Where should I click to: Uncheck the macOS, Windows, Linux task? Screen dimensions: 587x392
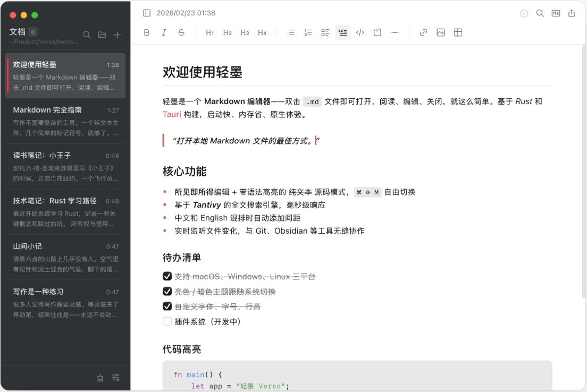[x=167, y=276]
